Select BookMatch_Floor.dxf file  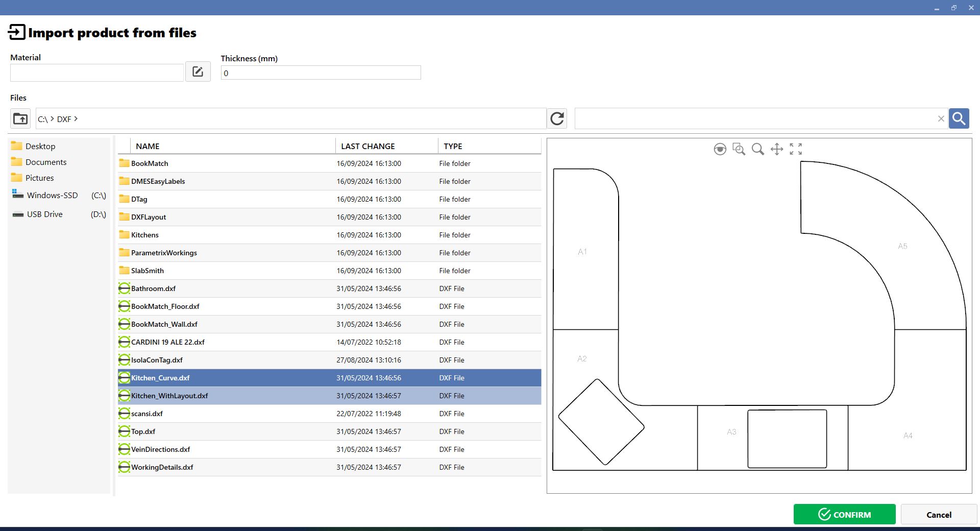click(329, 306)
